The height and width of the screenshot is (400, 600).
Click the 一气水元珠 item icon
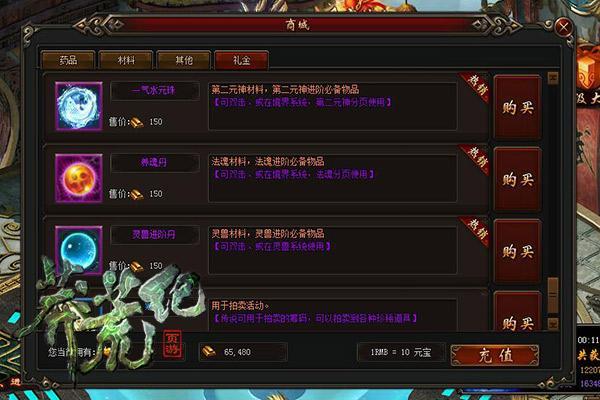(x=79, y=106)
